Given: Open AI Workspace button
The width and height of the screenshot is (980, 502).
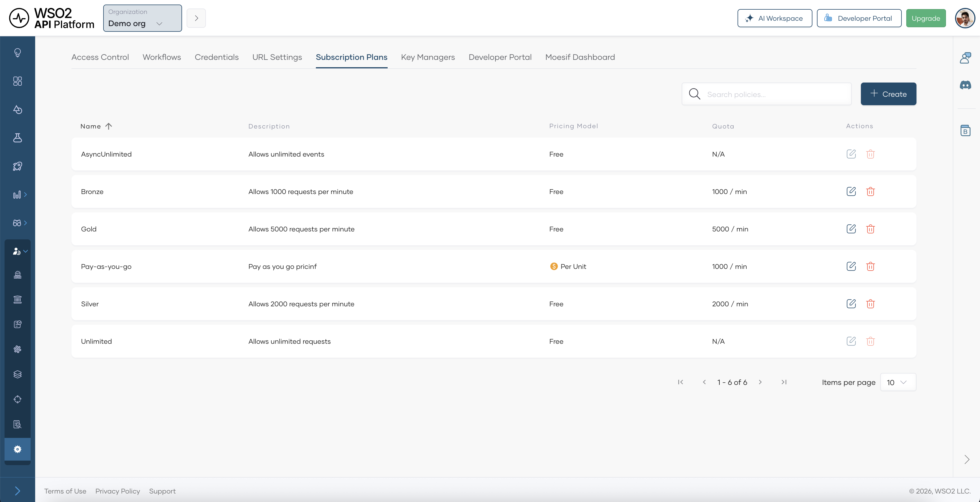Looking at the screenshot, I should (x=775, y=18).
